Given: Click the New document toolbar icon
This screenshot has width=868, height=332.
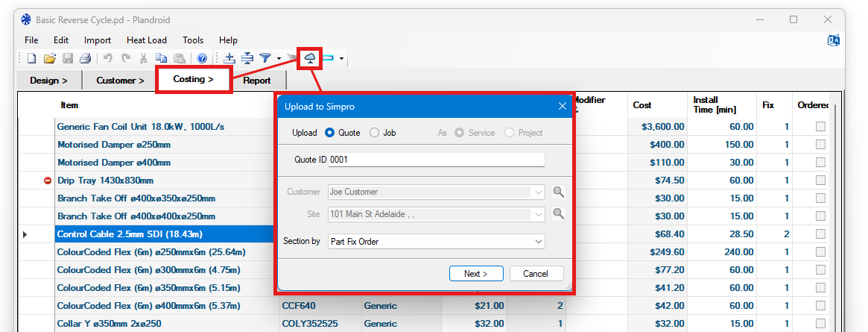Looking at the screenshot, I should pyautogui.click(x=33, y=57).
